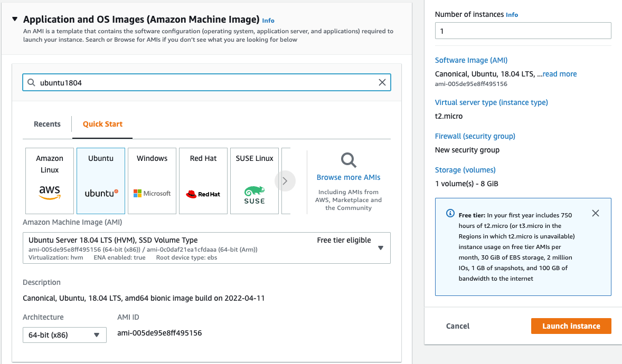Viewport: 622px width, 364px height.
Task: Choose the Red Hat AMI card
Action: [203, 180]
